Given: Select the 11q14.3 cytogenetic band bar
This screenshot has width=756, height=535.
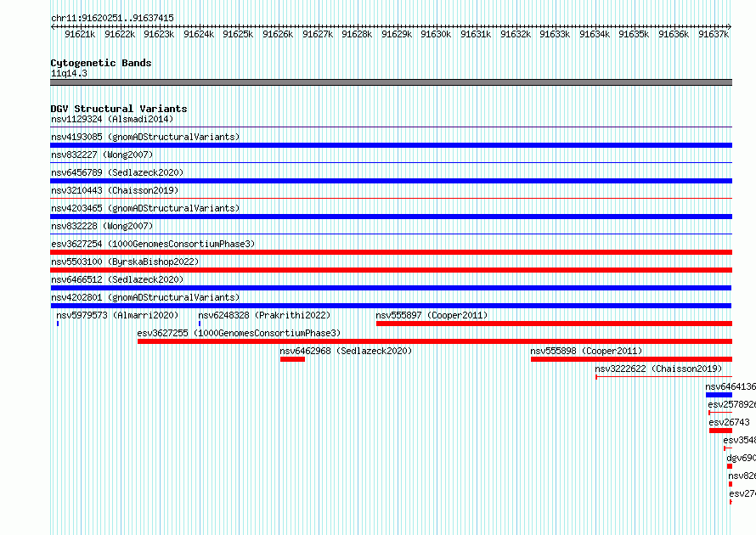Looking at the screenshot, I should click(x=391, y=82).
